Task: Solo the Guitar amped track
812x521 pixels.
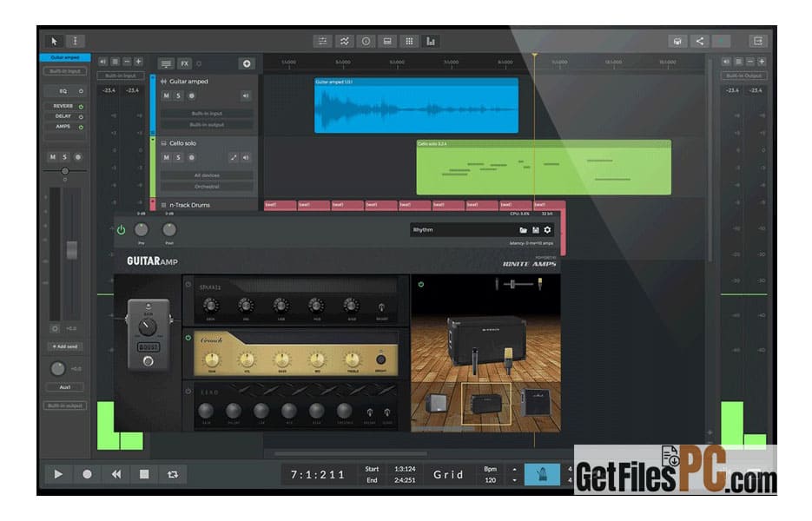Action: pos(178,96)
